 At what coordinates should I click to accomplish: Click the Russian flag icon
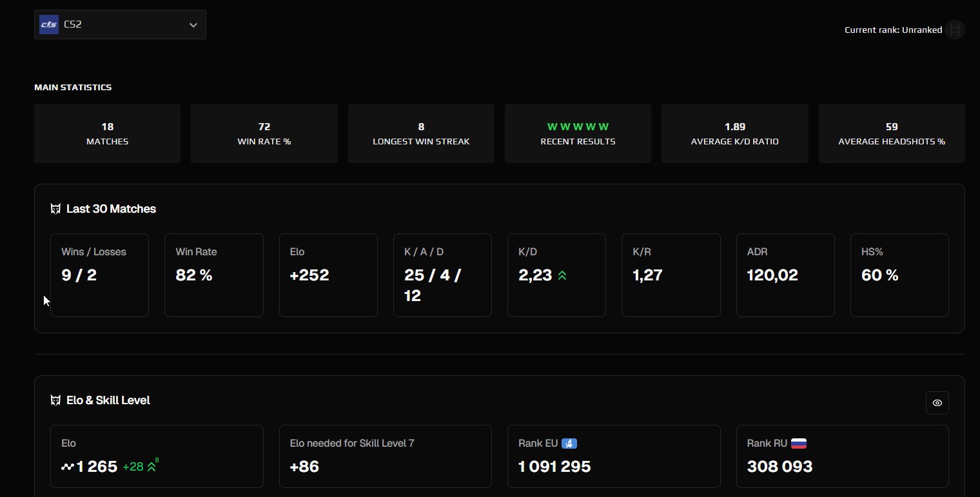pos(799,443)
